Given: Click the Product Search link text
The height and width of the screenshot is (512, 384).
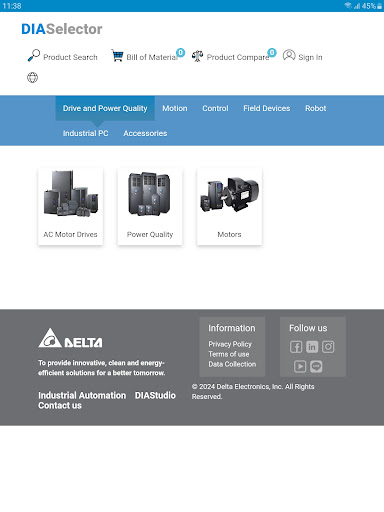Looking at the screenshot, I should (x=70, y=57).
